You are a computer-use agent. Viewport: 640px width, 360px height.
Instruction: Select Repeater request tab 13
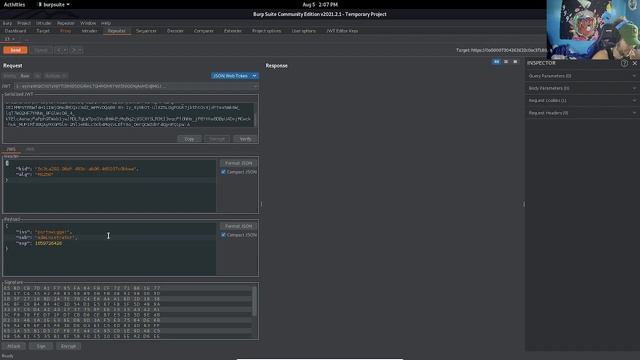click(9, 39)
